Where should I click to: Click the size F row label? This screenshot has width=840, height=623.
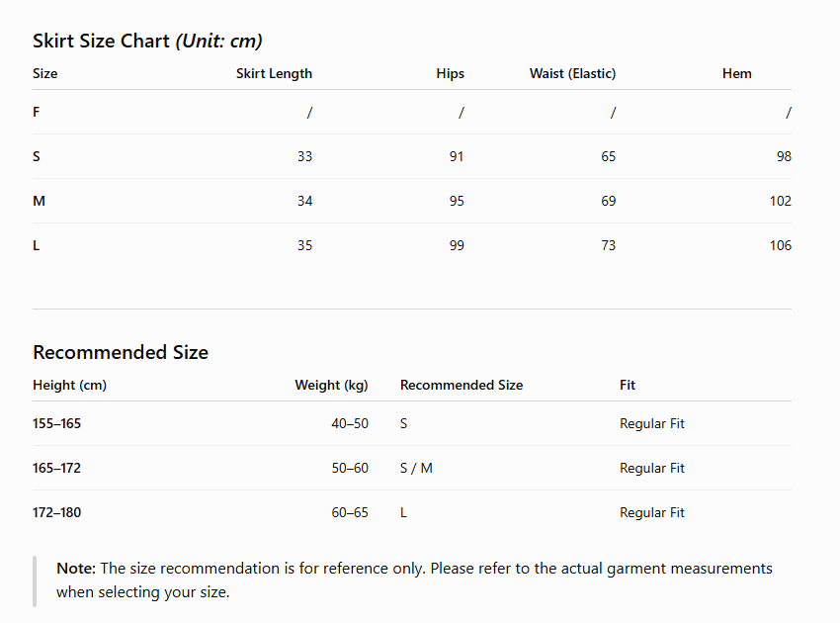tap(36, 112)
